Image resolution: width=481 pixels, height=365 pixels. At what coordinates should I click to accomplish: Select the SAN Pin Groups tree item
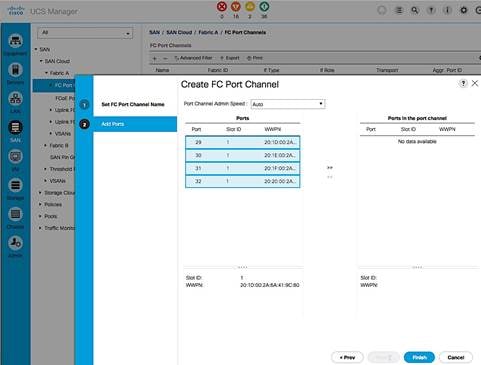[x=62, y=157]
